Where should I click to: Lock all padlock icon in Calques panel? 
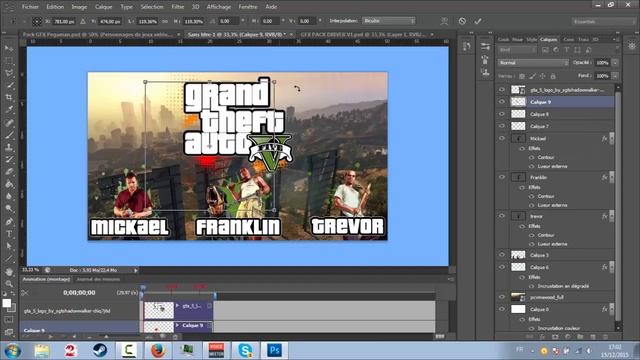tap(553, 76)
